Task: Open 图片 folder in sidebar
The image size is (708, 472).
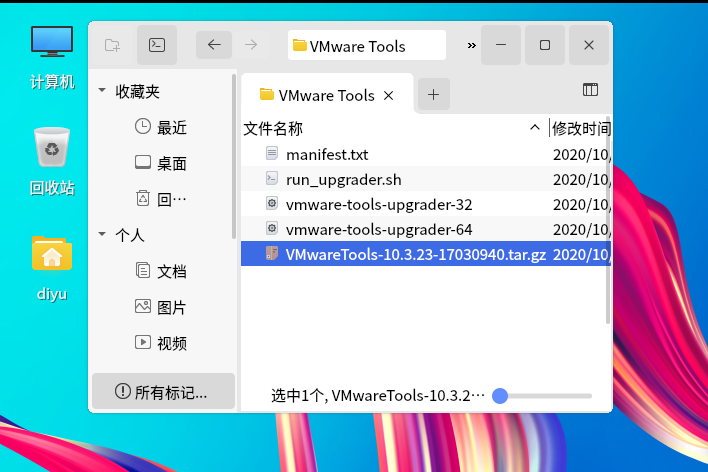Action: tap(161, 307)
